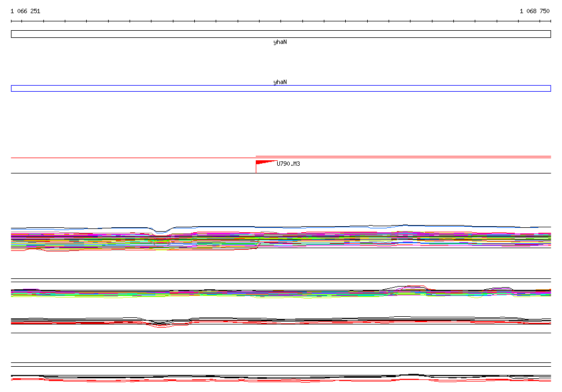This screenshot has height=392, width=562.
Task: Click the red U790.M3 promoter flag
Action: pyautogui.click(x=266, y=166)
